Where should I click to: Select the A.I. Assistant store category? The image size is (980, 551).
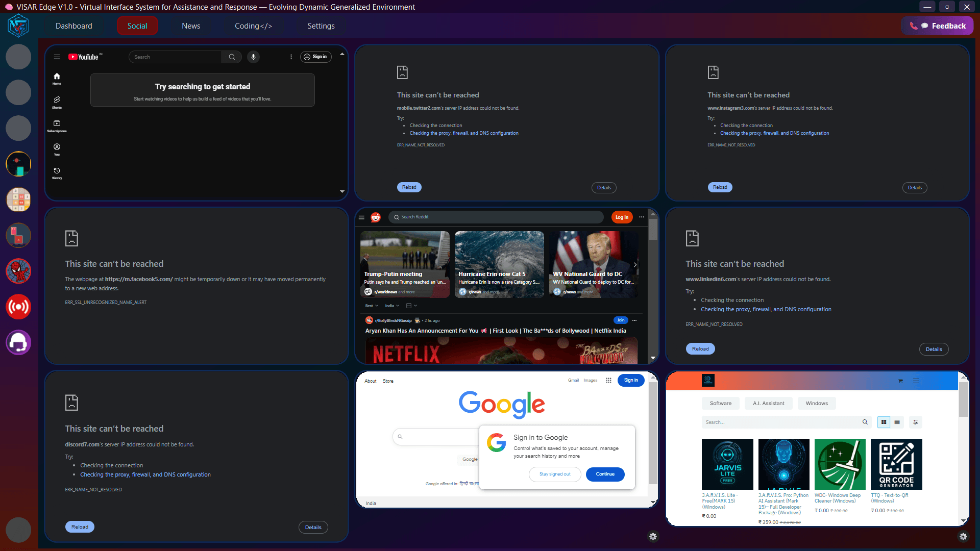pos(768,403)
